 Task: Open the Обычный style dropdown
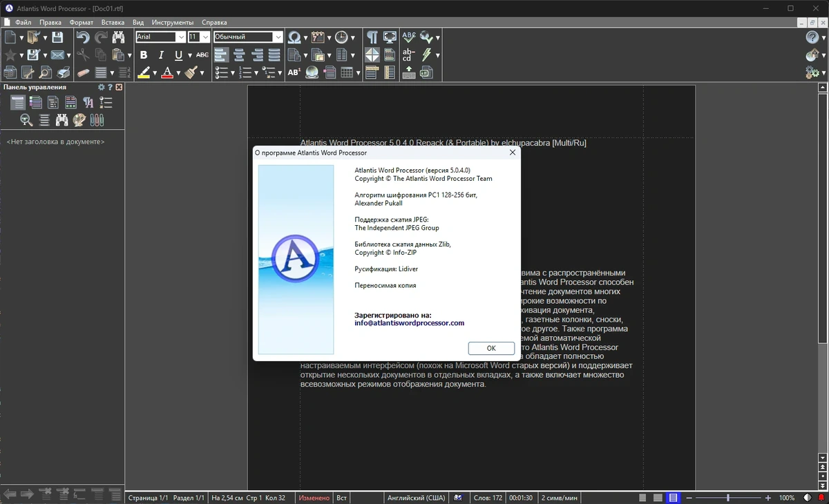click(278, 37)
